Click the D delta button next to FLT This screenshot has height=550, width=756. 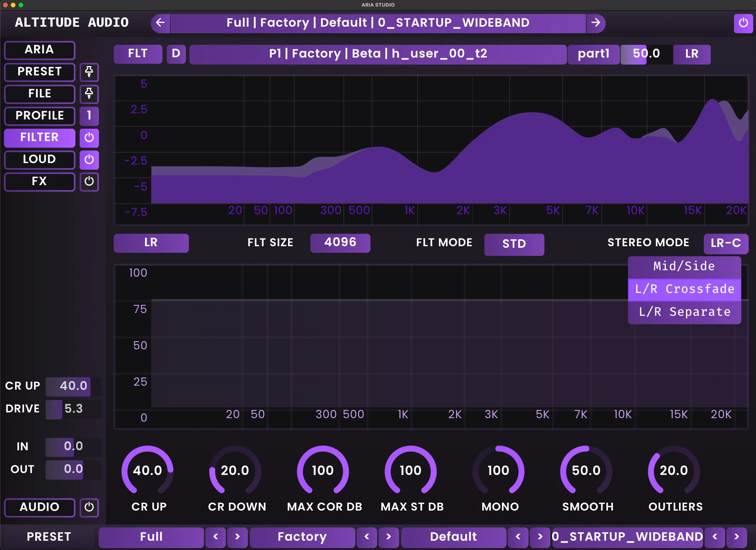176,54
